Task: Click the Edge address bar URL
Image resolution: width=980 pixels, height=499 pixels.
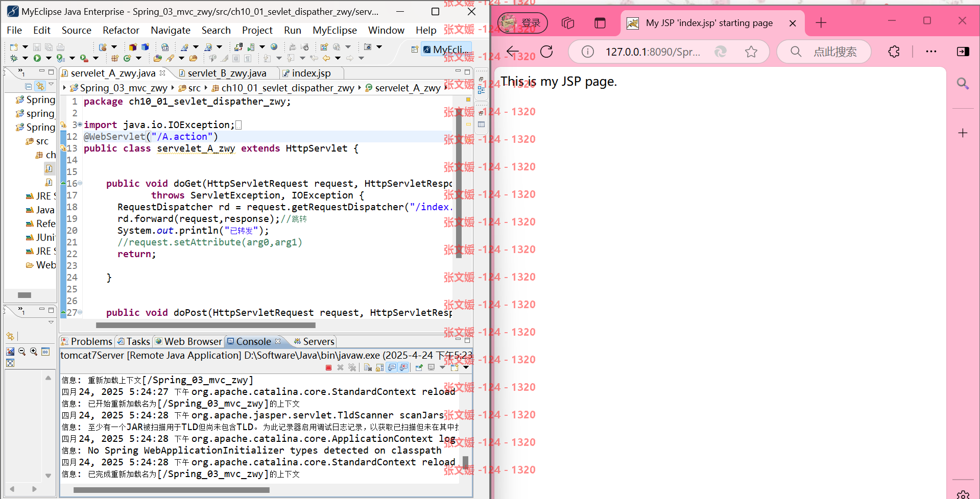Action: tap(653, 52)
